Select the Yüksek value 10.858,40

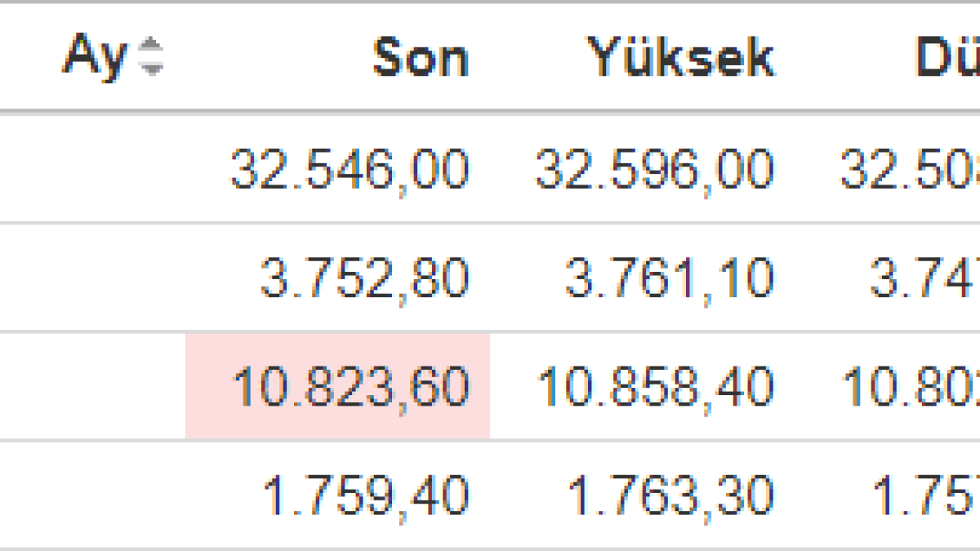(x=654, y=387)
